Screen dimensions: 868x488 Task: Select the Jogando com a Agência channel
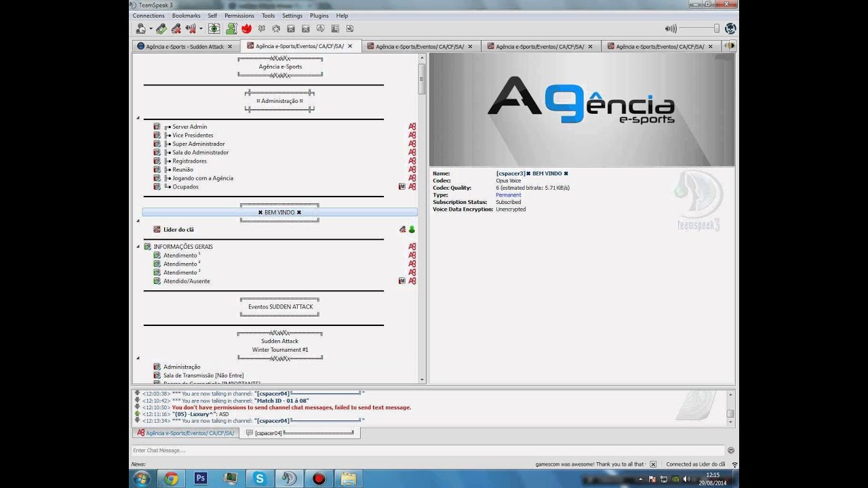(203, 178)
